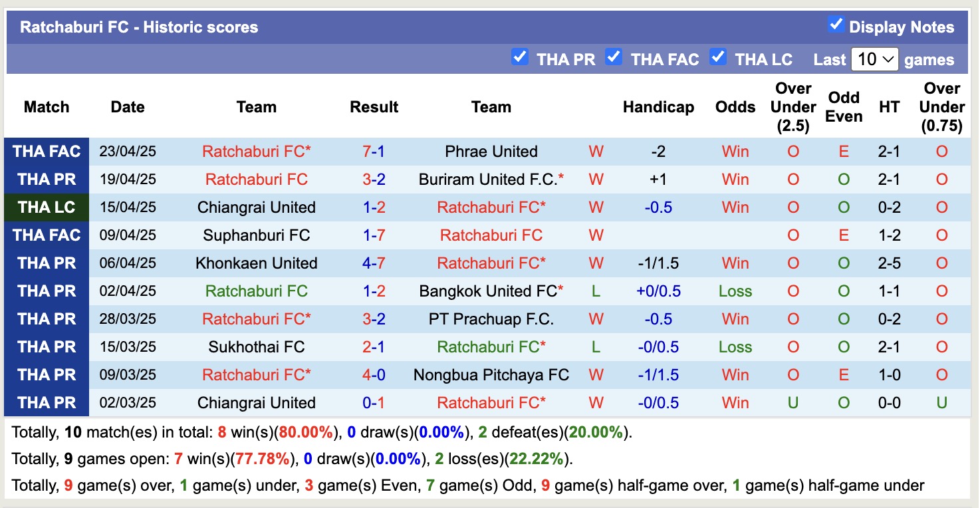
Task: Uncheck the Display Notes checkbox
Action: [x=835, y=27]
